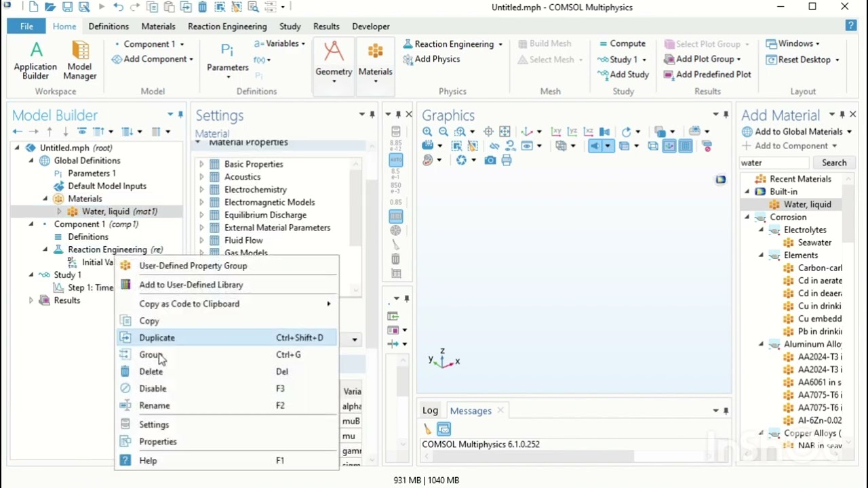Screen dimensions: 868x488
Task: Open the Messages tab
Action: 471,411
